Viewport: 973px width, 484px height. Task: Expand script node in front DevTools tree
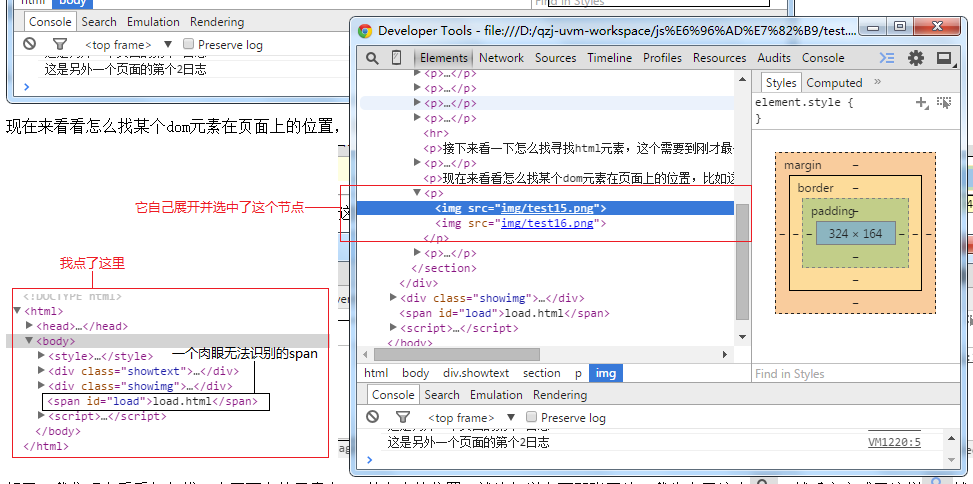(393, 328)
